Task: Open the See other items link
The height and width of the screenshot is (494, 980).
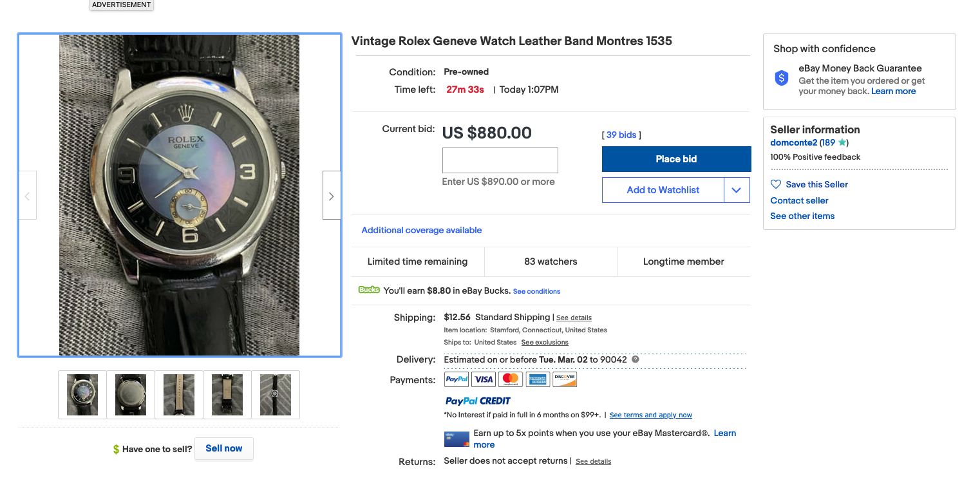Action: (802, 216)
